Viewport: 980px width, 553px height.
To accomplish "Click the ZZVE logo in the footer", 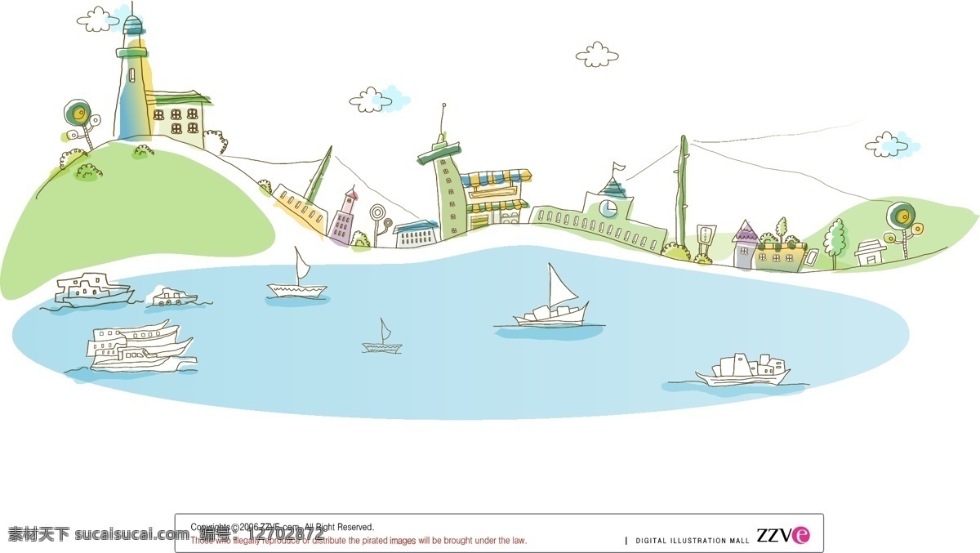I will 783,536.
